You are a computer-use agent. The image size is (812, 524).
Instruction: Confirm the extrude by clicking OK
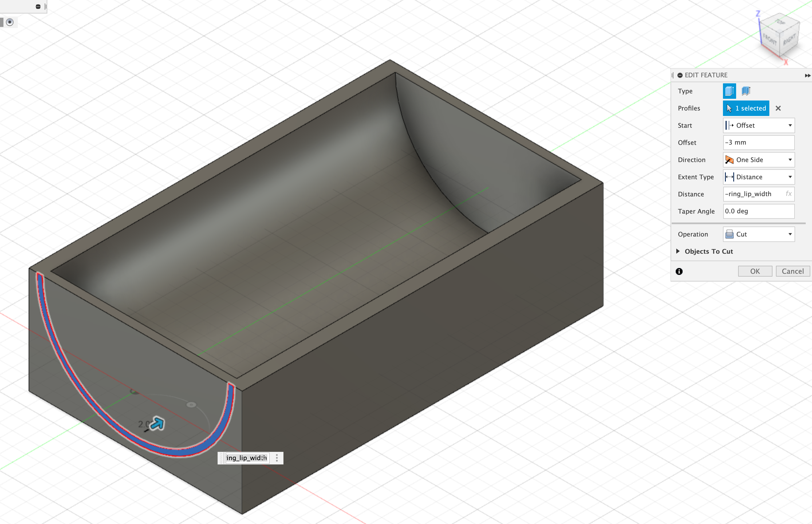pyautogui.click(x=755, y=271)
